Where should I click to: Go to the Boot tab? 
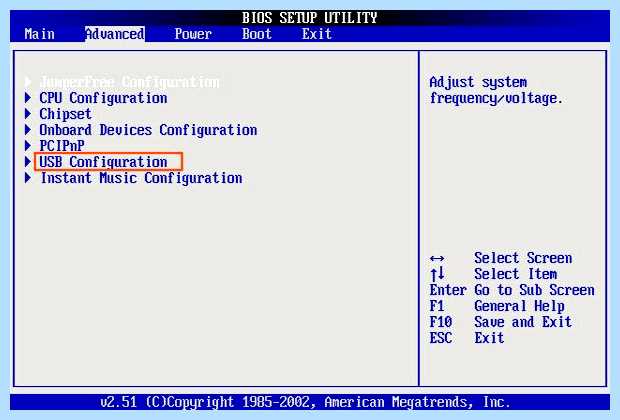pos(257,34)
